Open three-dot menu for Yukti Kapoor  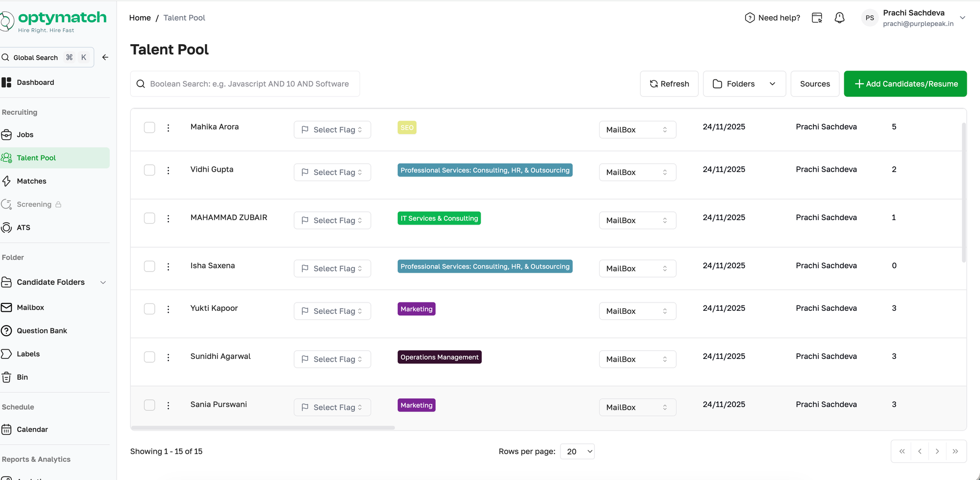(x=168, y=309)
